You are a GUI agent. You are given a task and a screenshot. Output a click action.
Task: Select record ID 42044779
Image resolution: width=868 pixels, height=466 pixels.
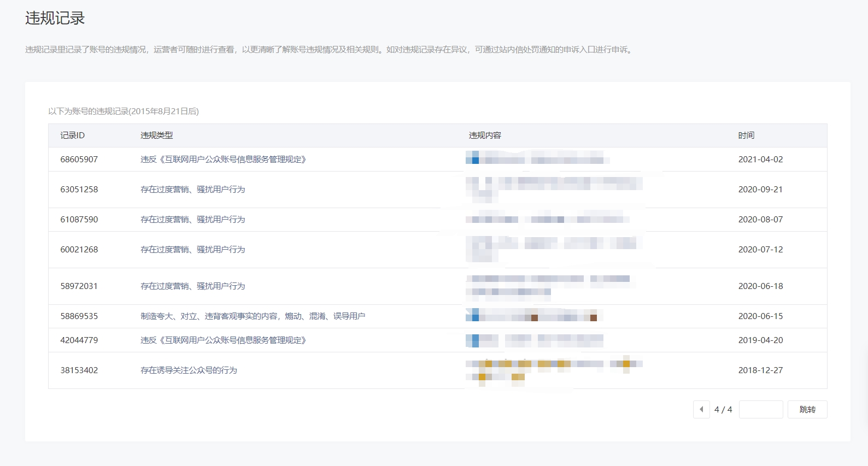tap(79, 340)
